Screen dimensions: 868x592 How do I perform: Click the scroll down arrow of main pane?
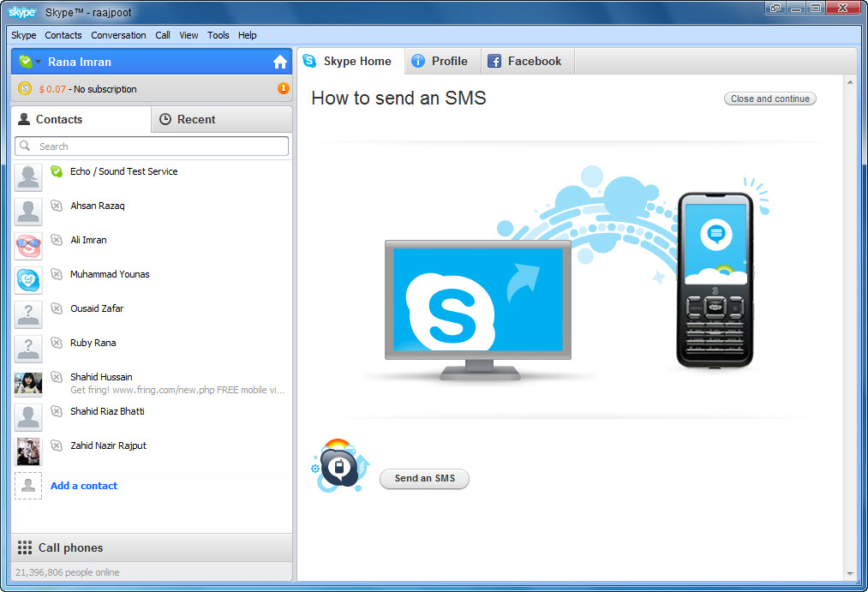point(850,574)
